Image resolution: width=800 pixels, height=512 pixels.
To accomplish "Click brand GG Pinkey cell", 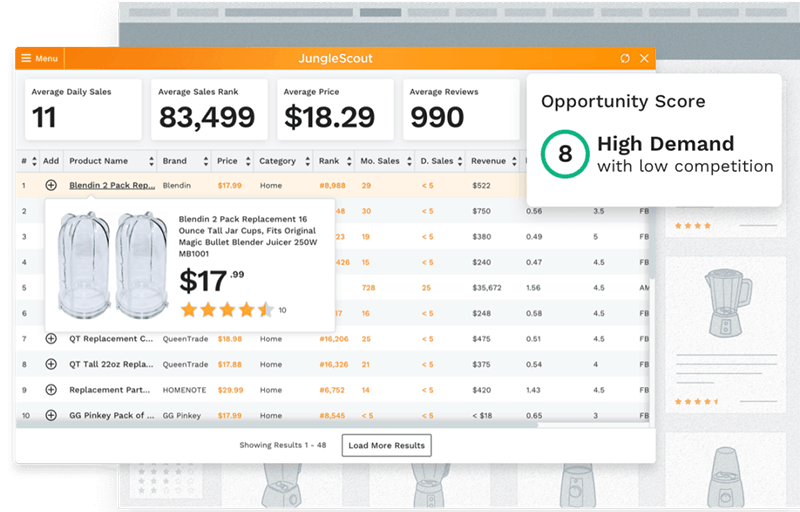I will click(x=182, y=416).
